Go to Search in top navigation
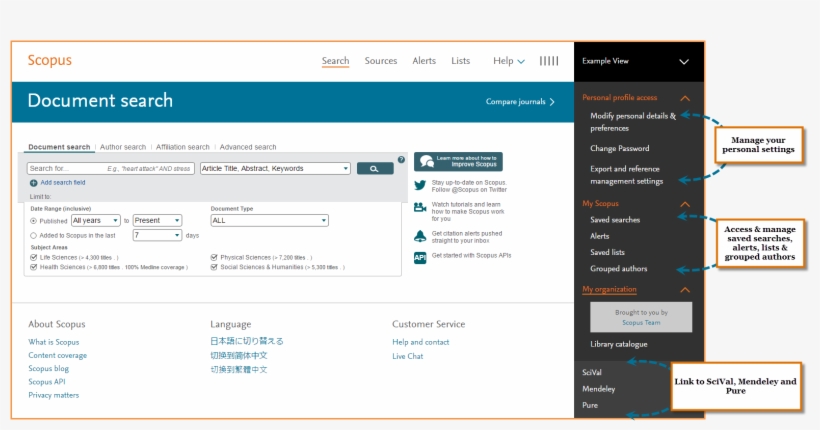The image size is (820, 430). [x=335, y=61]
